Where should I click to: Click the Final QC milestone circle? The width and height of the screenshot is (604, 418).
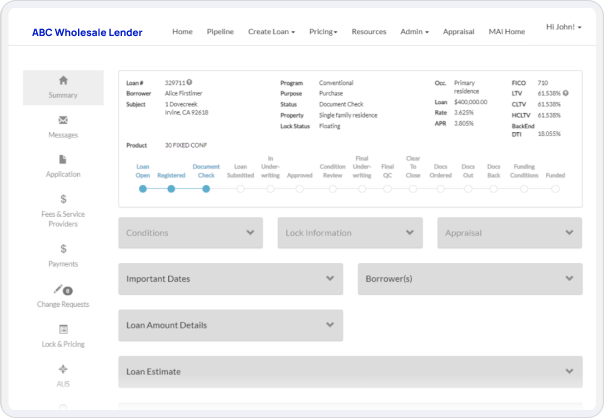[x=388, y=189]
